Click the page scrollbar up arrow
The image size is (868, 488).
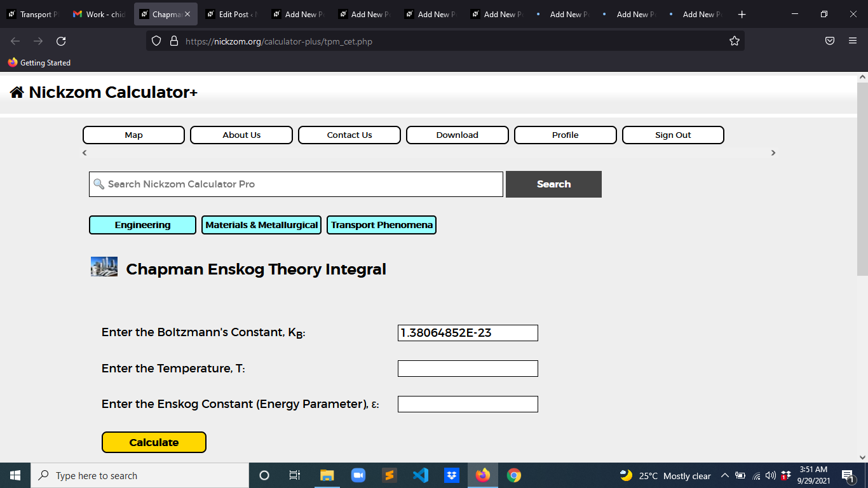click(862, 77)
